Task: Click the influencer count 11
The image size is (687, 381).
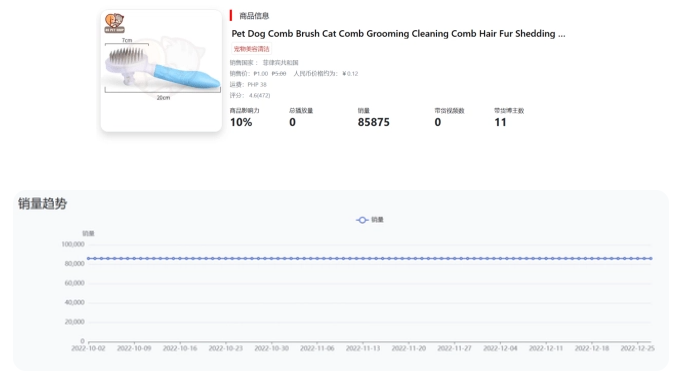Action: (500, 122)
